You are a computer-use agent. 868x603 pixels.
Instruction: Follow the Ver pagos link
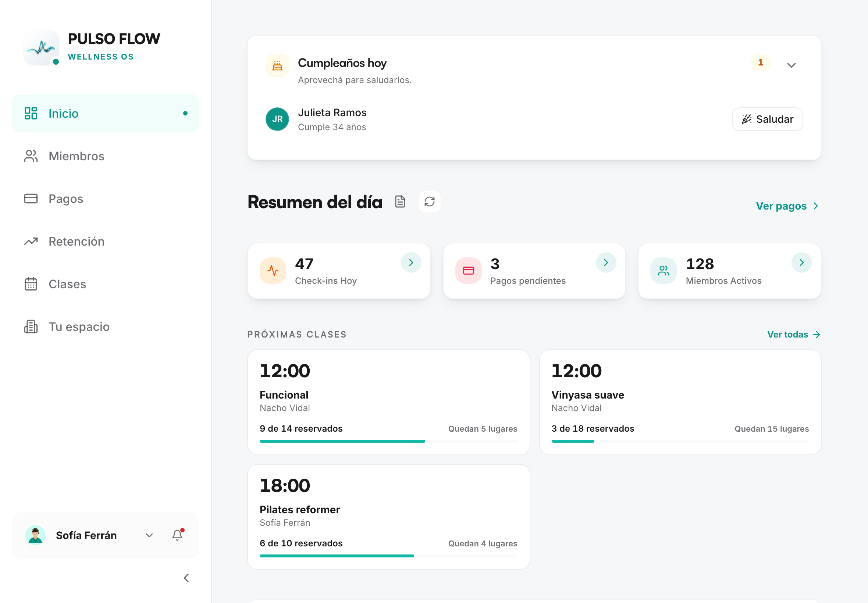787,206
